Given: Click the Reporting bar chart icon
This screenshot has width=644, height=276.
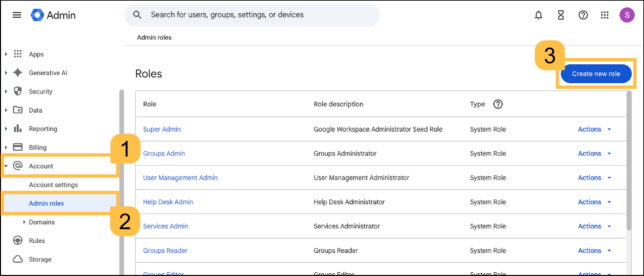Looking at the screenshot, I should [18, 128].
